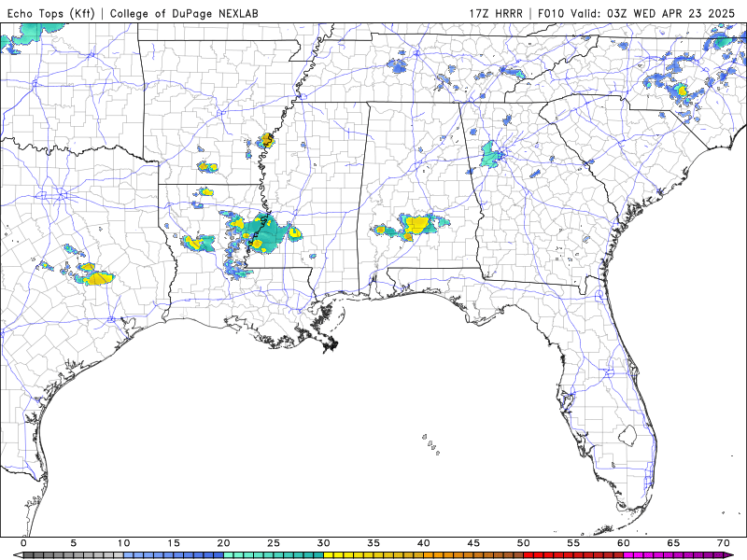Screen dimensions: 747x560
Task: Click the color bar label "50"
Action: [524, 543]
